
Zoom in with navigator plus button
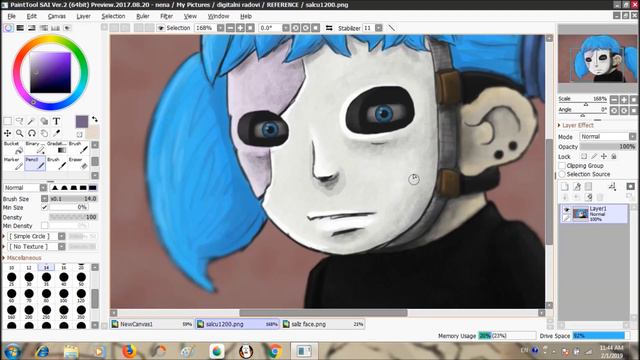pos(624,100)
